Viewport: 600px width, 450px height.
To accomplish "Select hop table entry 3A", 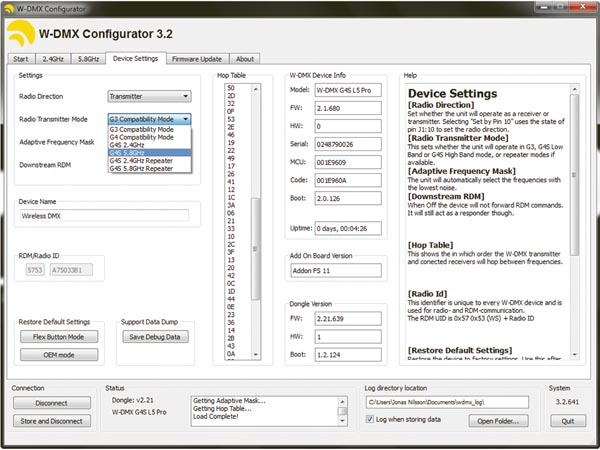I will coord(231,205).
